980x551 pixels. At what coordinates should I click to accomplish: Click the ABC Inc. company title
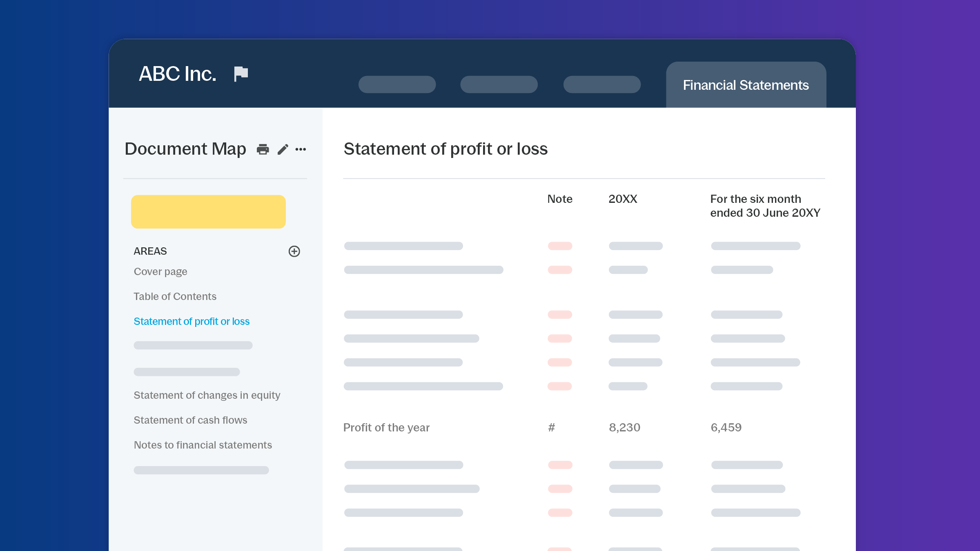(x=177, y=74)
